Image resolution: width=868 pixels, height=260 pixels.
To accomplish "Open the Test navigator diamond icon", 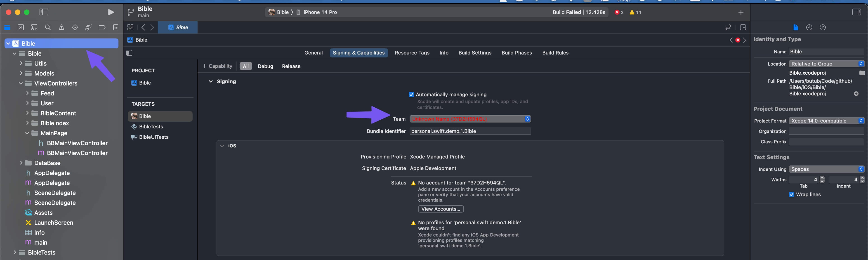I will [75, 28].
